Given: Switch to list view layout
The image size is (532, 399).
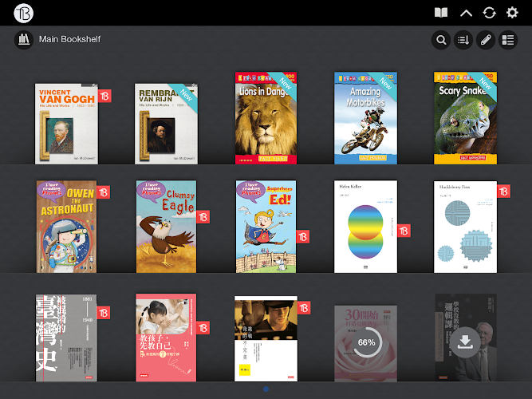Looking at the screenshot, I should coord(507,40).
